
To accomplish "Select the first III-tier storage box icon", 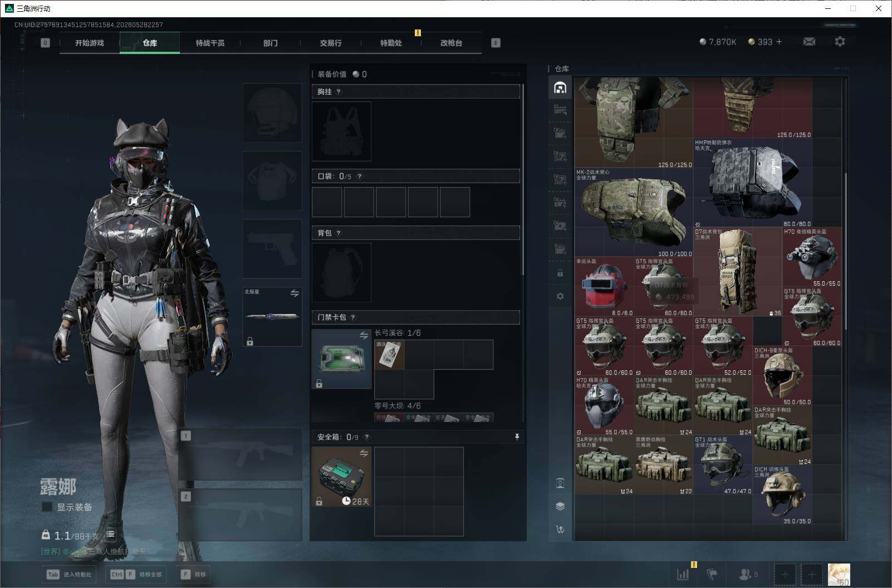I will pyautogui.click(x=560, y=110).
